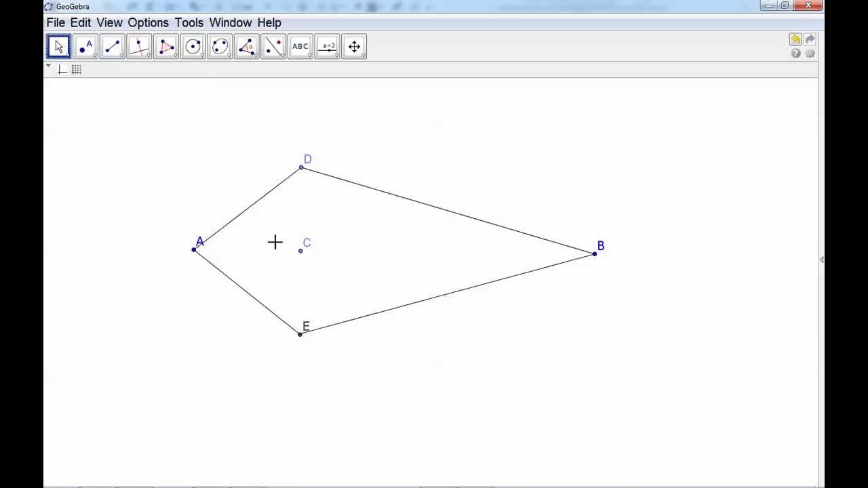Open Help via question mark icon
This screenshot has height=488, width=868.
[795, 54]
